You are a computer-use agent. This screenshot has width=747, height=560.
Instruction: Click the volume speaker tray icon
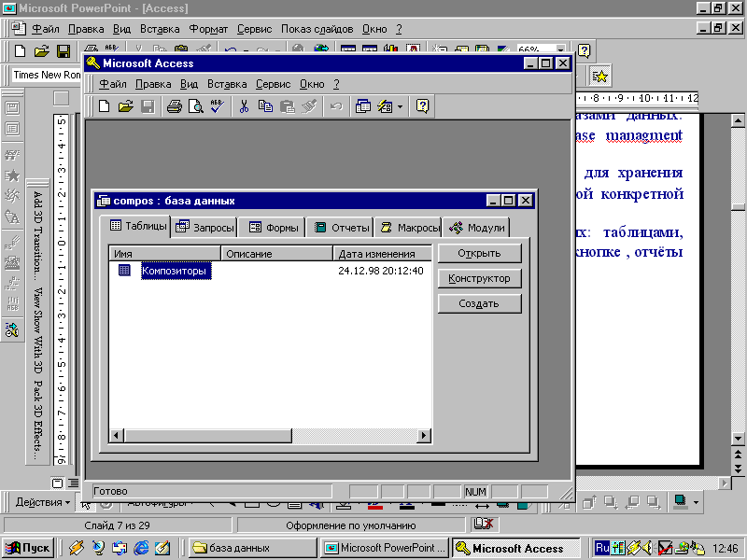pyautogui.click(x=647, y=548)
